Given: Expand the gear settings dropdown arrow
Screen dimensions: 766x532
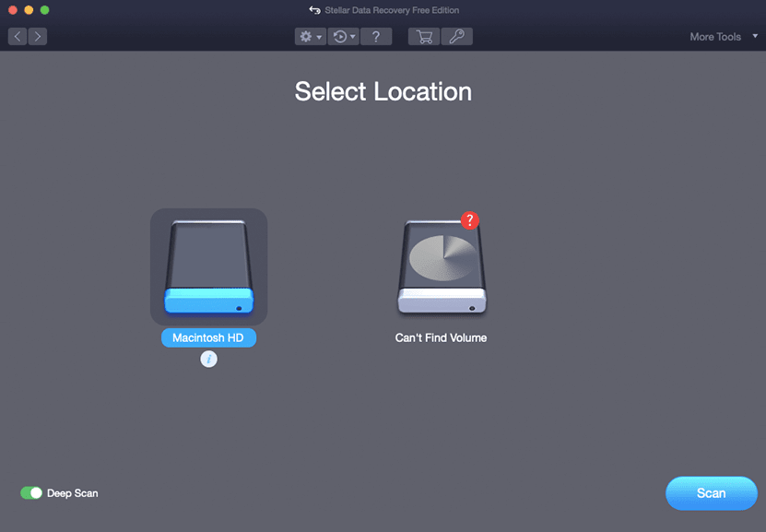Looking at the screenshot, I should (319, 37).
